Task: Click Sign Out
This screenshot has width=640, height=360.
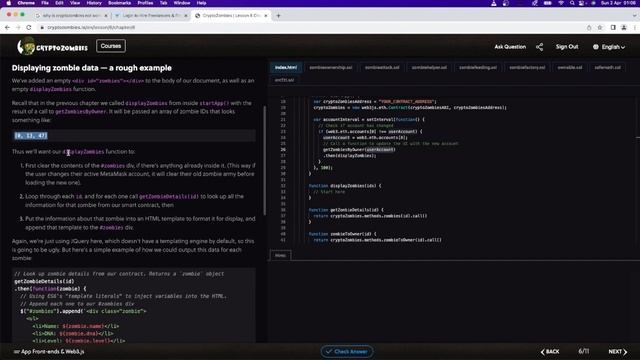Action: point(567,47)
